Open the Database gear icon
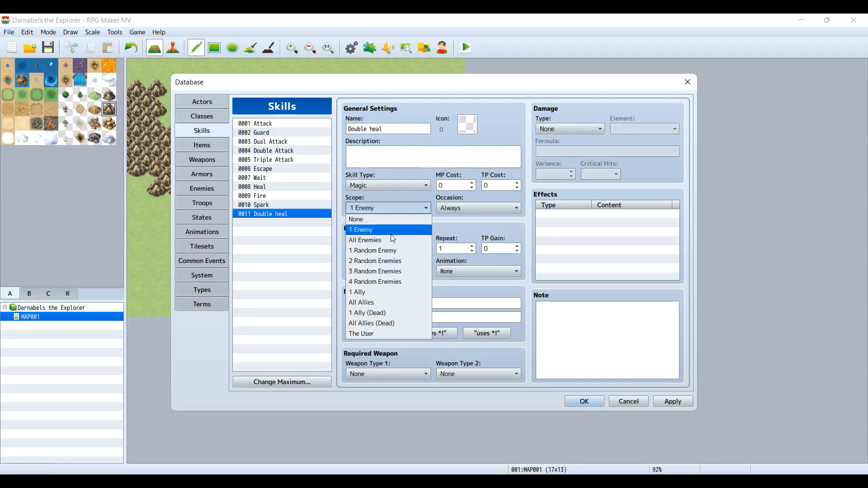Viewport: 868px width, 488px height. tap(352, 47)
